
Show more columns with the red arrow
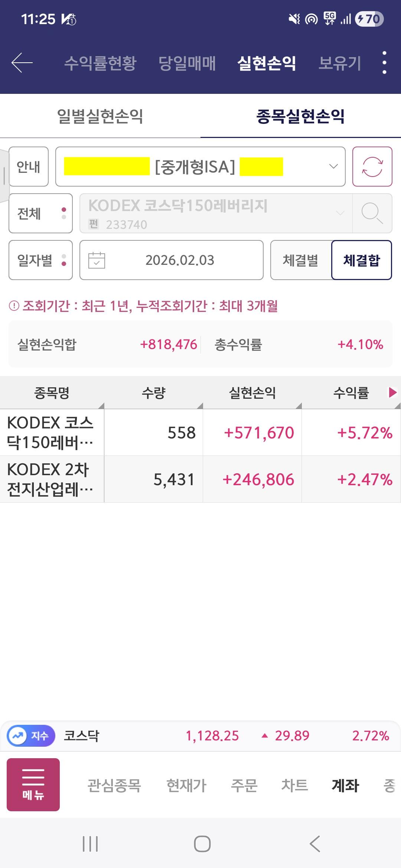click(392, 392)
